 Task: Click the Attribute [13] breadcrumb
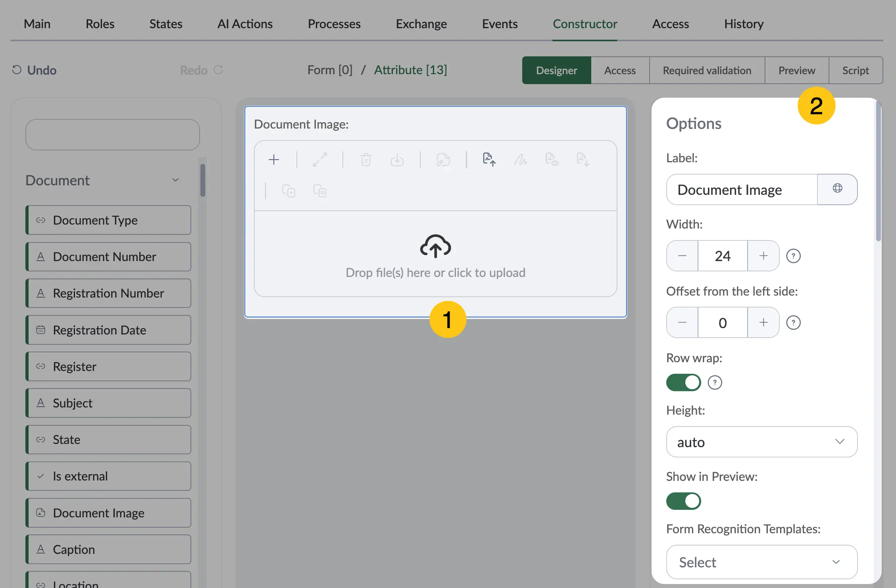pos(411,70)
